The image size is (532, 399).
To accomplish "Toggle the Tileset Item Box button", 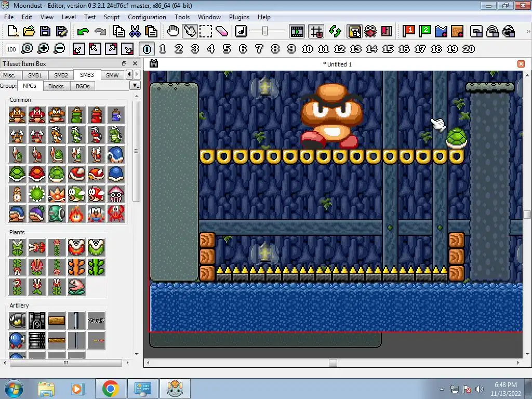I will (x=354, y=32).
